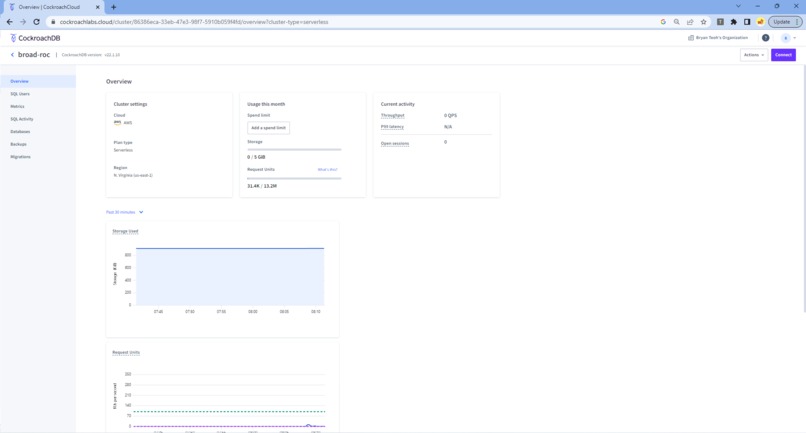This screenshot has height=433, width=806.
Task: Open Bryan Teoh's Organization link
Action: 722,38
